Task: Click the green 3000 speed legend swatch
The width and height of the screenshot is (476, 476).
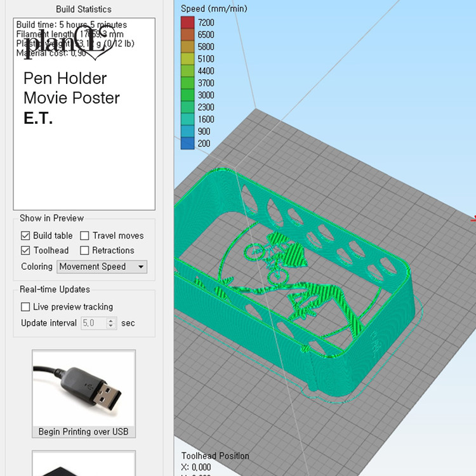Action: (187, 95)
